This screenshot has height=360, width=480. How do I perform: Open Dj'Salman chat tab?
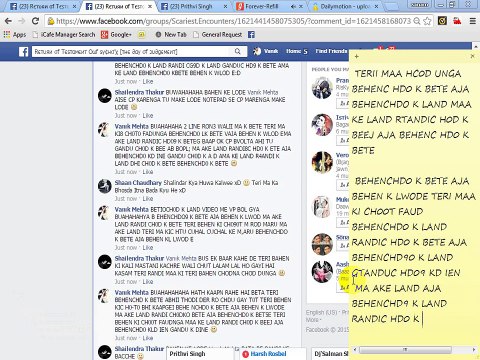pyautogui.click(x=331, y=354)
